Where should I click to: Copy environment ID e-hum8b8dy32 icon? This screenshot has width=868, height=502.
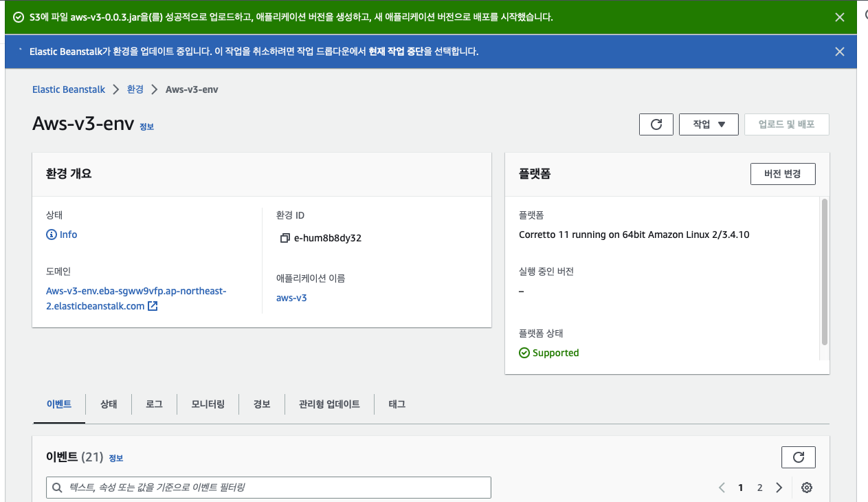pyautogui.click(x=285, y=239)
